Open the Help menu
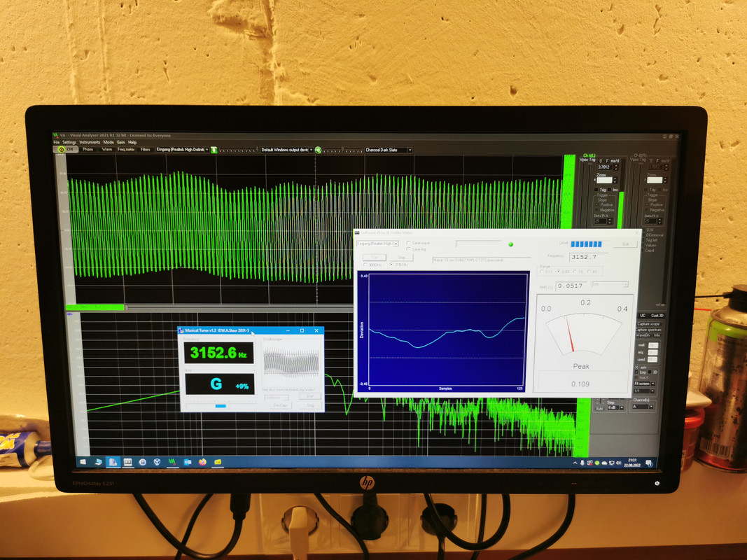The height and width of the screenshot is (560, 747). (x=132, y=142)
